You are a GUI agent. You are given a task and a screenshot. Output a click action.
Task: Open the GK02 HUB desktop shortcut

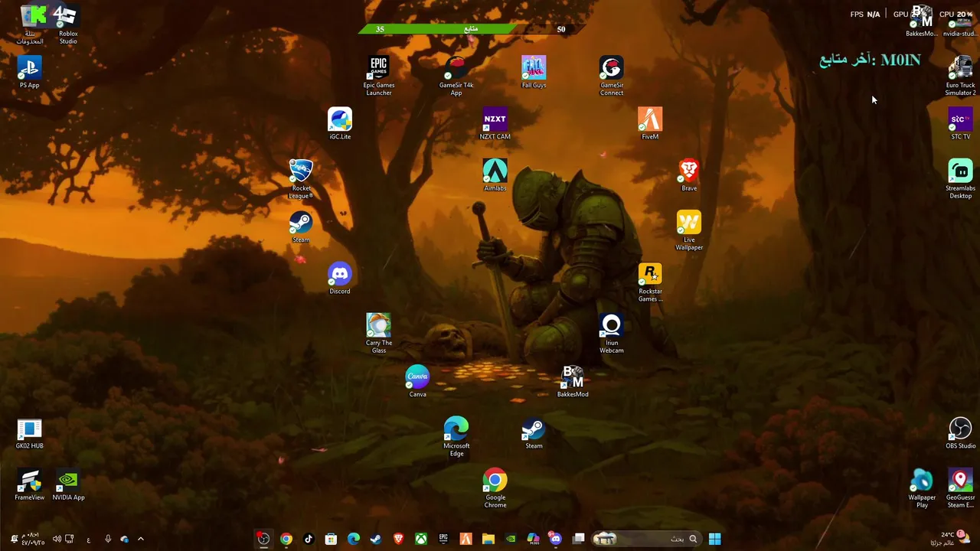[x=29, y=433]
